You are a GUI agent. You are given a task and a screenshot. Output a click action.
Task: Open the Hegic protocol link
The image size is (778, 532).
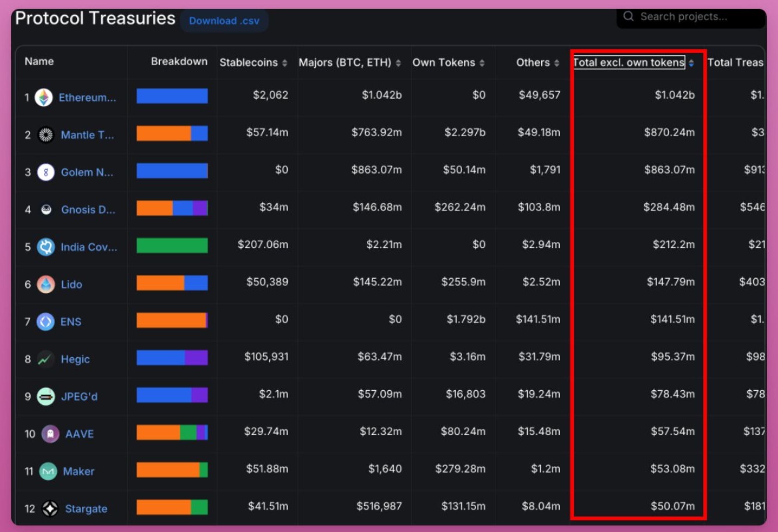click(75, 359)
